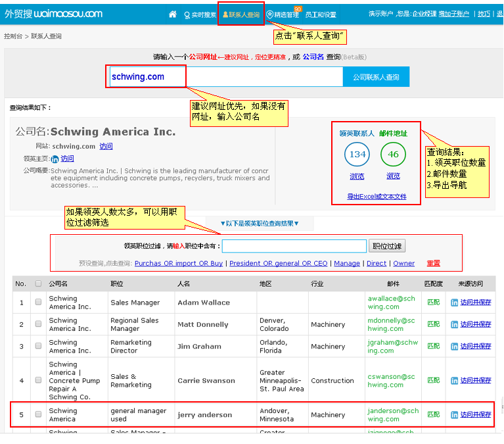
Task: Focus the job title filter input
Action: coord(294,246)
